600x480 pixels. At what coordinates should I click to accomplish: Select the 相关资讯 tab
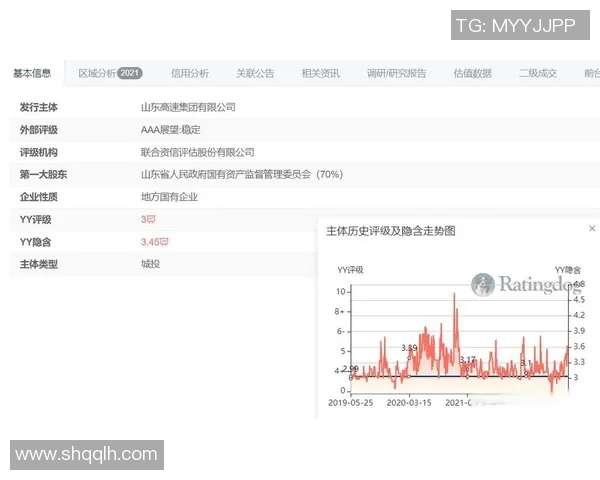pos(320,73)
